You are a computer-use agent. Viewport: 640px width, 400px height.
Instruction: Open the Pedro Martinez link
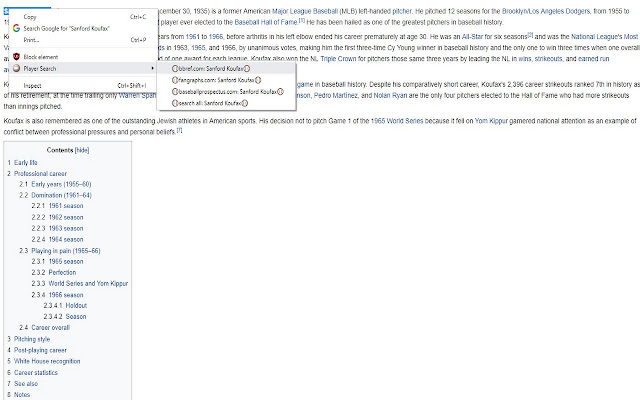point(336,96)
